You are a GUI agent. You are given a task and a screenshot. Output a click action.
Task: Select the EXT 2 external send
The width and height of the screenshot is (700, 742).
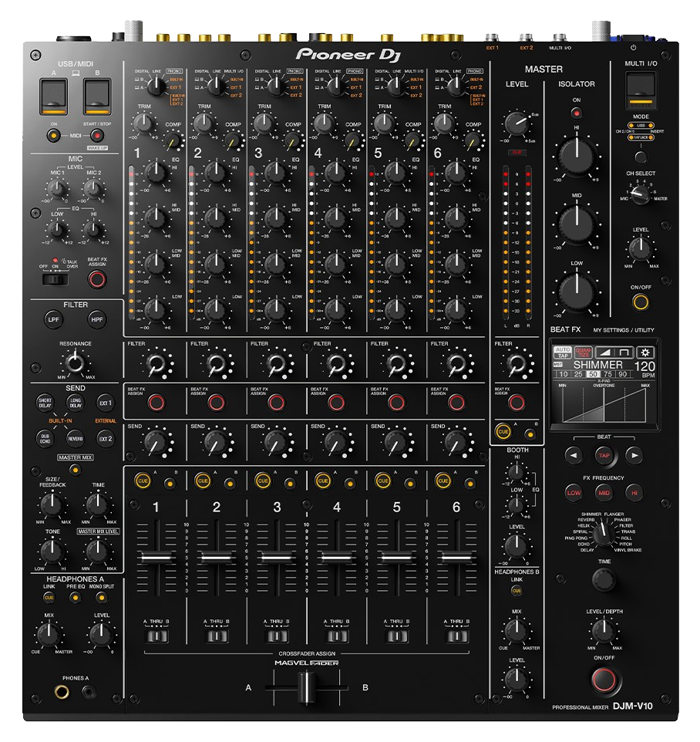(x=106, y=439)
